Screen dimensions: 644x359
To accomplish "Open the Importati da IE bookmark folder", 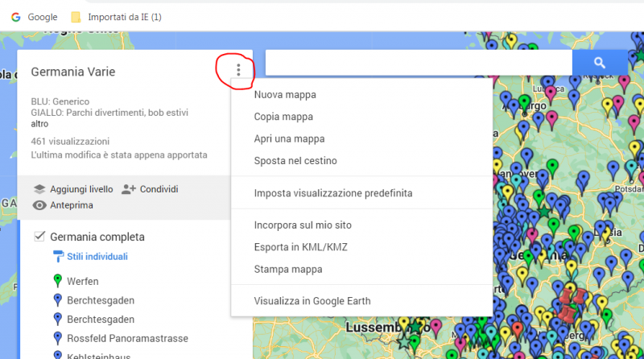I will [x=117, y=16].
